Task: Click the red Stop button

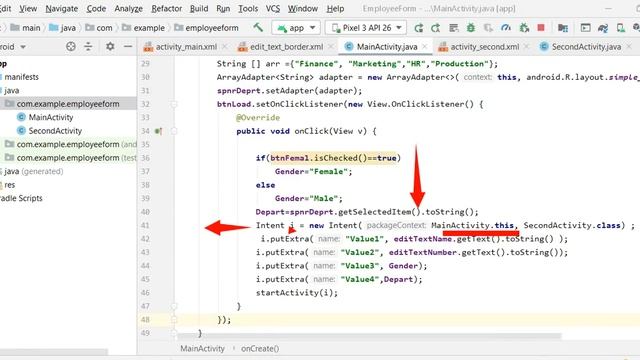Action: pyautogui.click(x=541, y=28)
